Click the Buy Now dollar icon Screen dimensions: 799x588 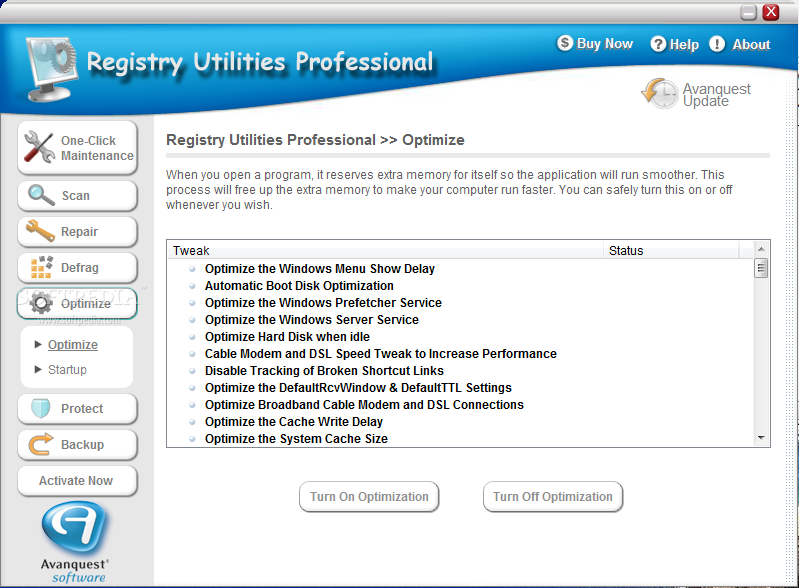click(x=565, y=43)
